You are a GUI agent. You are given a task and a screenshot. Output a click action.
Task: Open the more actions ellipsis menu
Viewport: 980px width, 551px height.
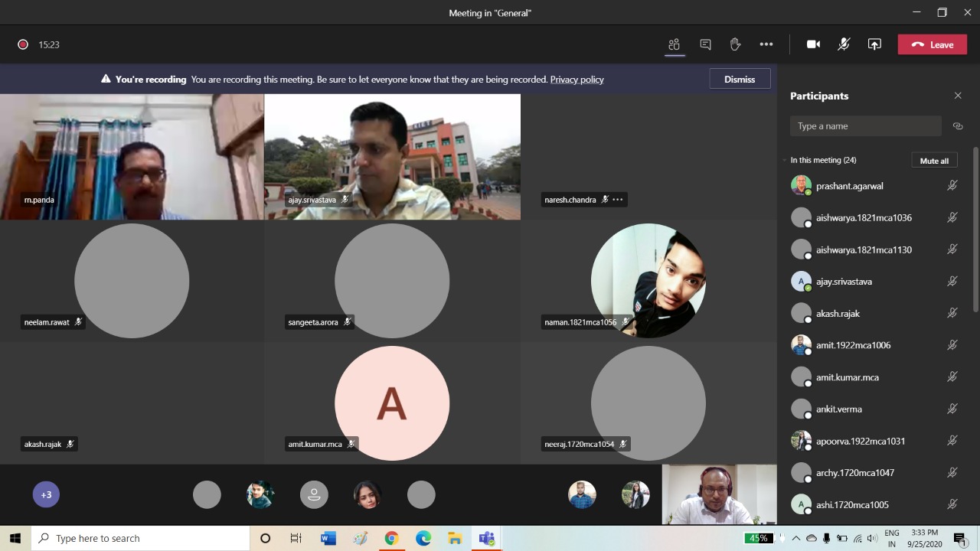(766, 44)
